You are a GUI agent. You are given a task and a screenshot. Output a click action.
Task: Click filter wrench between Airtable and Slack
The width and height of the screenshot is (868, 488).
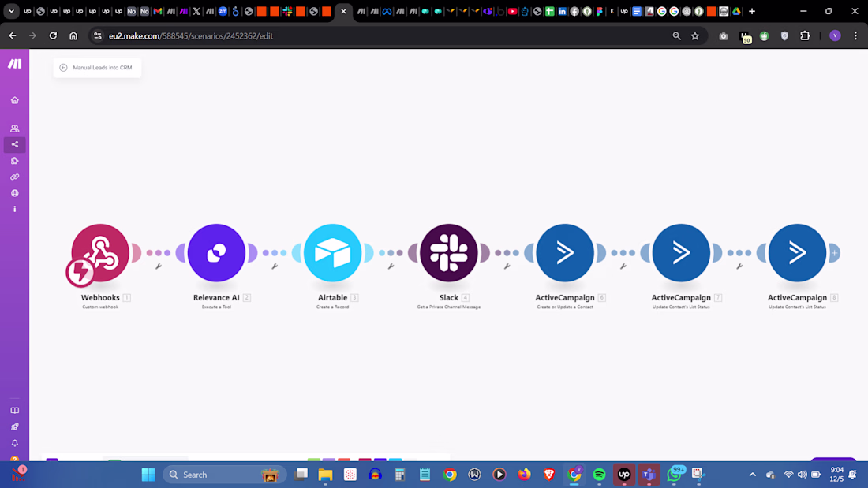point(391,266)
